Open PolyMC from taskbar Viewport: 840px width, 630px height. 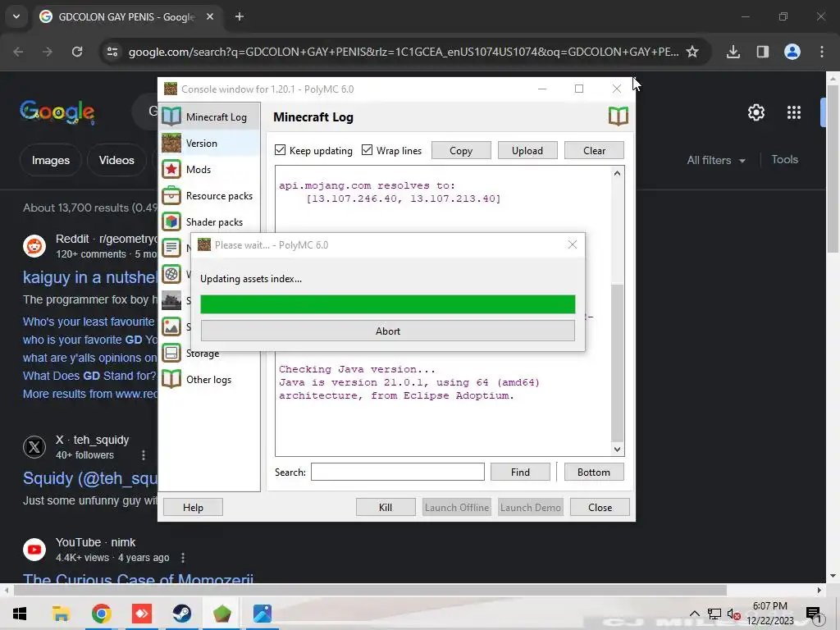(x=221, y=614)
